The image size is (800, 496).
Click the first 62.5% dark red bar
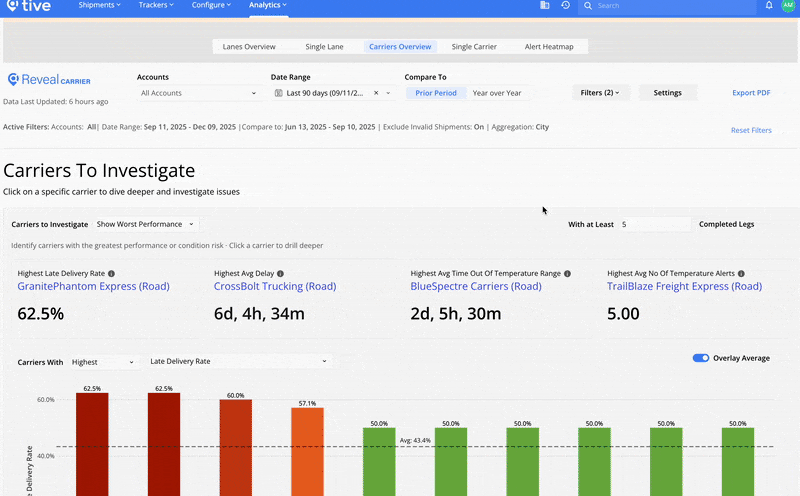(x=92, y=444)
